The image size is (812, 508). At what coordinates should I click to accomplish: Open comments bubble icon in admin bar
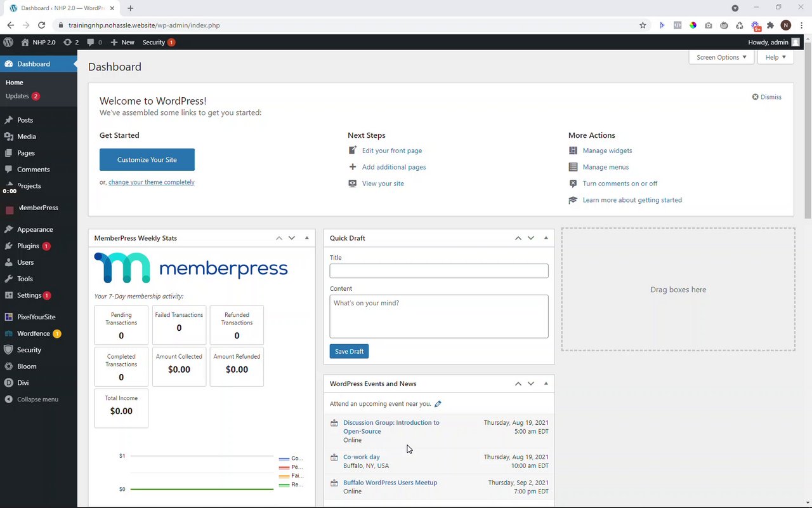click(94, 42)
